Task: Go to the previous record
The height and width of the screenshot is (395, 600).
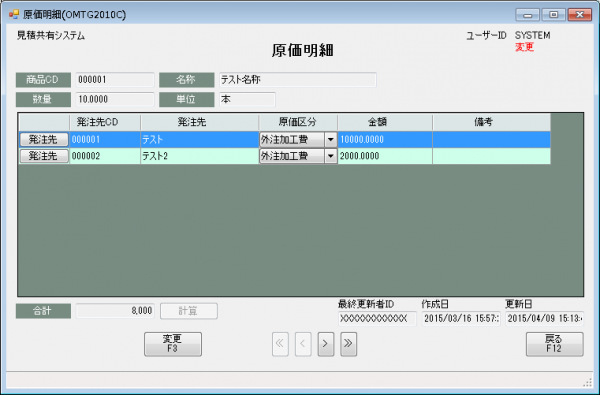Action: click(303, 344)
